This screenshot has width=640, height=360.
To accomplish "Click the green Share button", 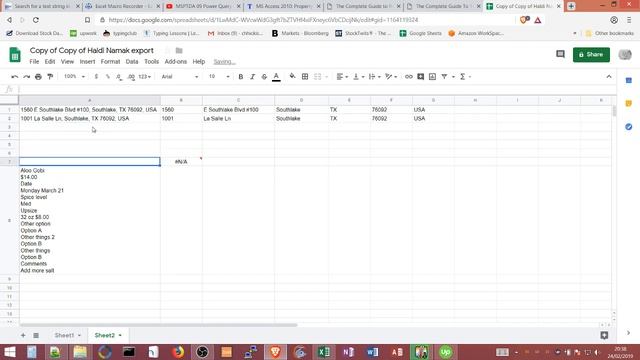I will click(591, 55).
